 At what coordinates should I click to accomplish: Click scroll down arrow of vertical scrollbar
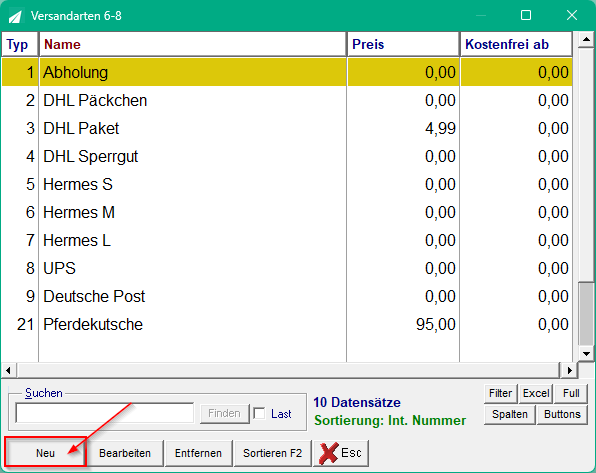[x=586, y=354]
